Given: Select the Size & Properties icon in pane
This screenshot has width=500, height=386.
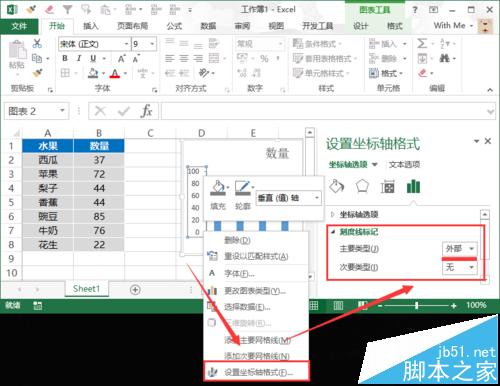Looking at the screenshot, I should point(388,187).
